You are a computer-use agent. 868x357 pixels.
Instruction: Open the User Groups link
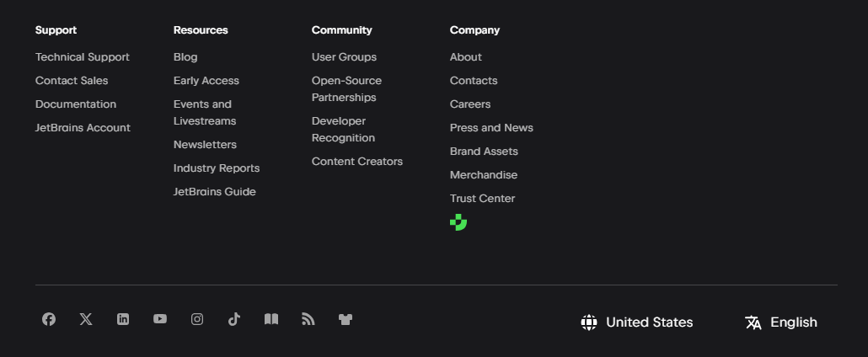tap(345, 57)
